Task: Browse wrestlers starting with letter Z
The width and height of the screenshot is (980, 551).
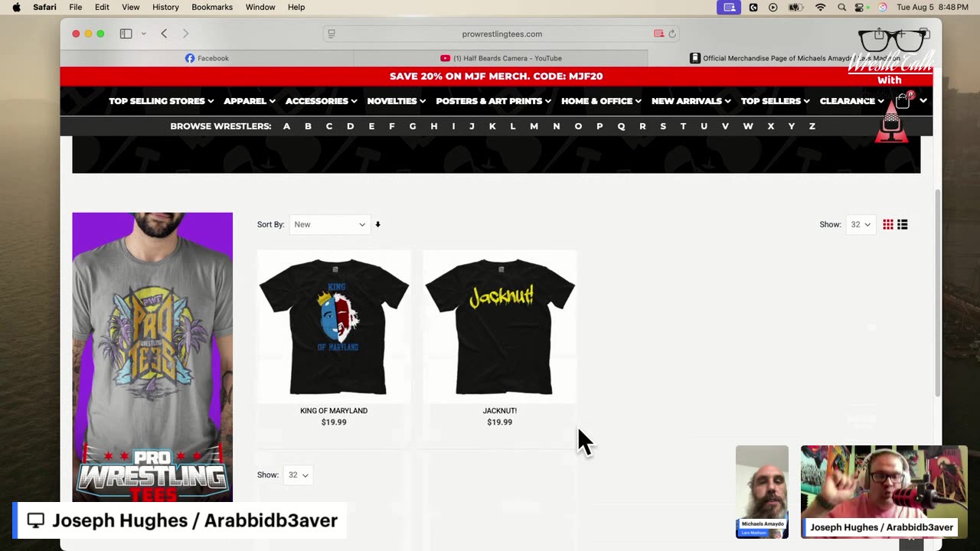Action: click(812, 126)
